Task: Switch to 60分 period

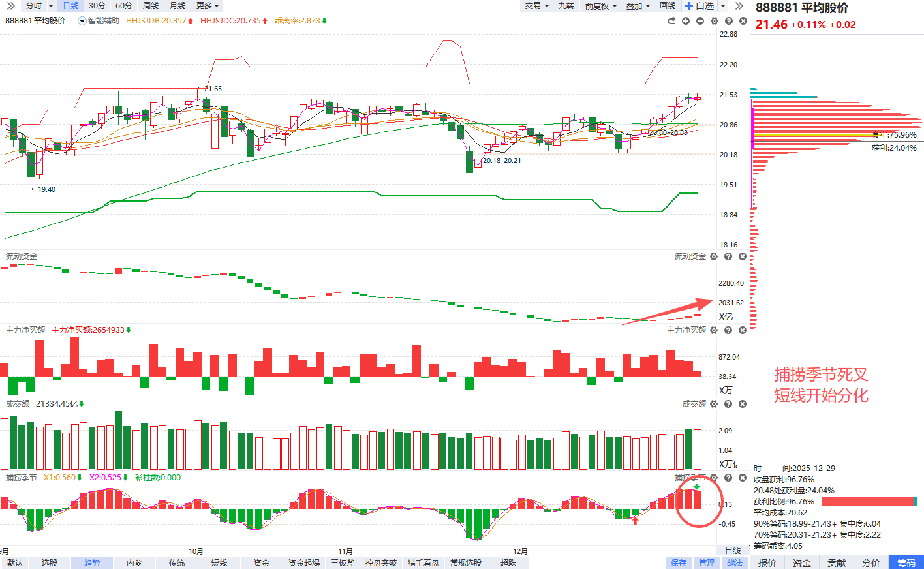Action: (124, 6)
